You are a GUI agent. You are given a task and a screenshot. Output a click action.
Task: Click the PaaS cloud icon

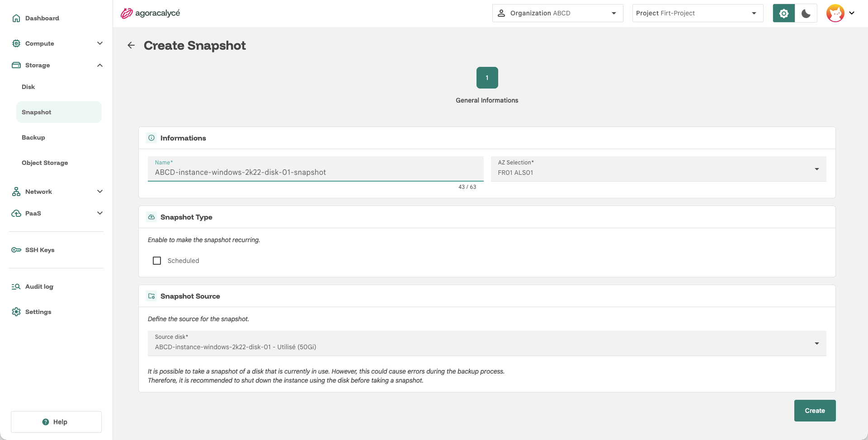[x=16, y=213]
